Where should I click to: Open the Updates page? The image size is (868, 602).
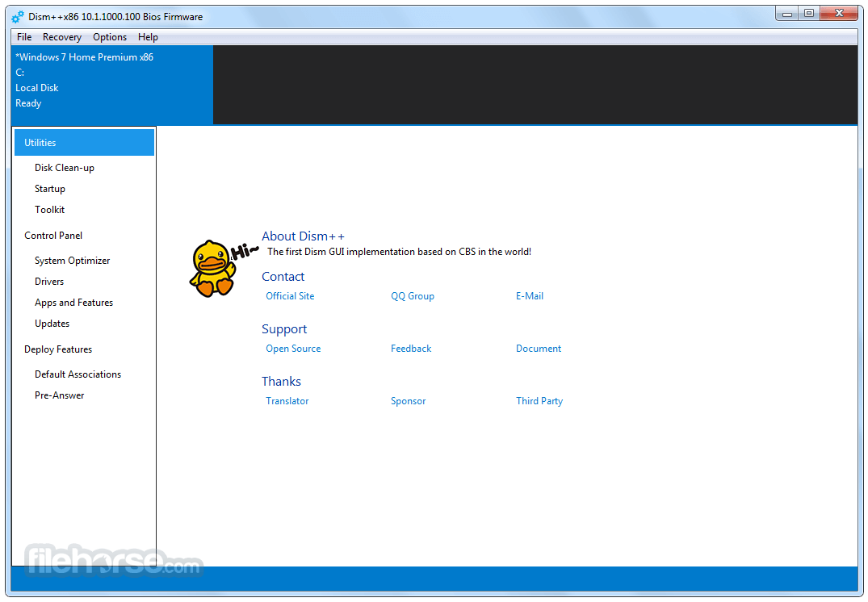52,324
